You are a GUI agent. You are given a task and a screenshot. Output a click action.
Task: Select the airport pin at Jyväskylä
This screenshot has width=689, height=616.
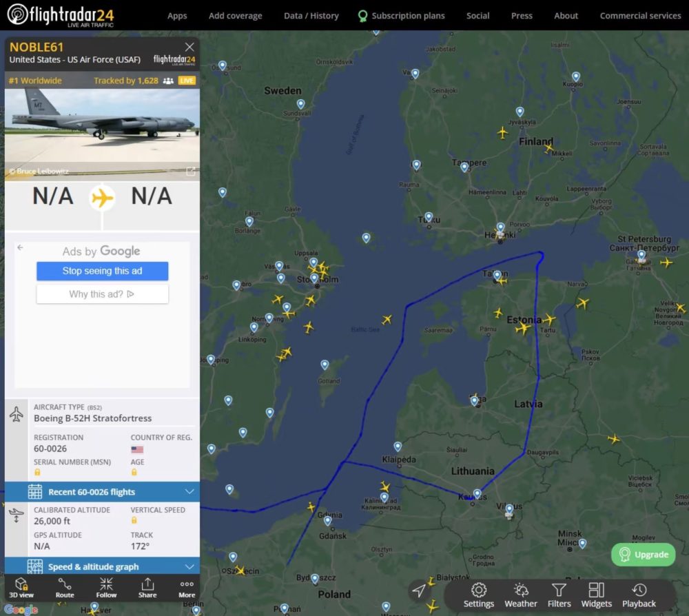pyautogui.click(x=520, y=112)
